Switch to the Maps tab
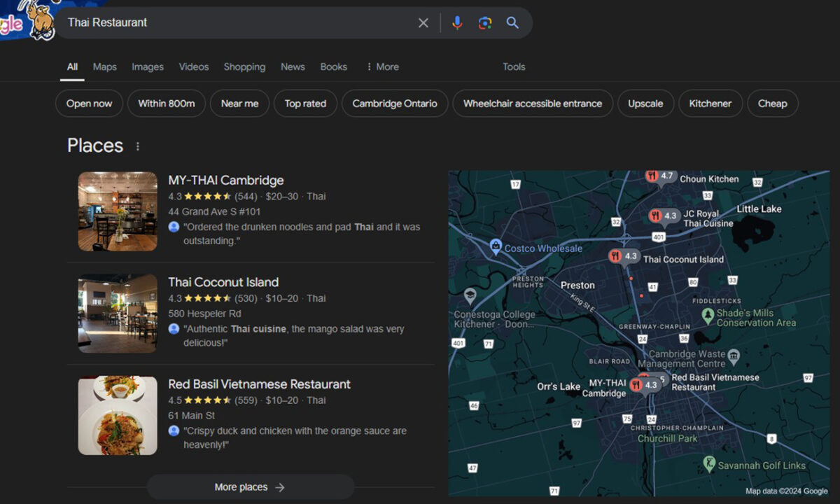Screen dimensions: 840x504 (x=105, y=67)
